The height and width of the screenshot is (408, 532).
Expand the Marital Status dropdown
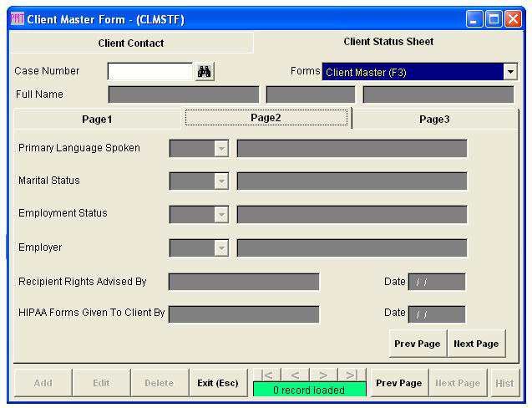[221, 181]
